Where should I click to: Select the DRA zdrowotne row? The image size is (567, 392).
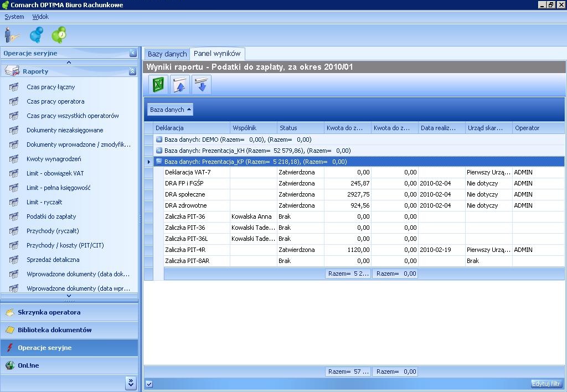364,205
